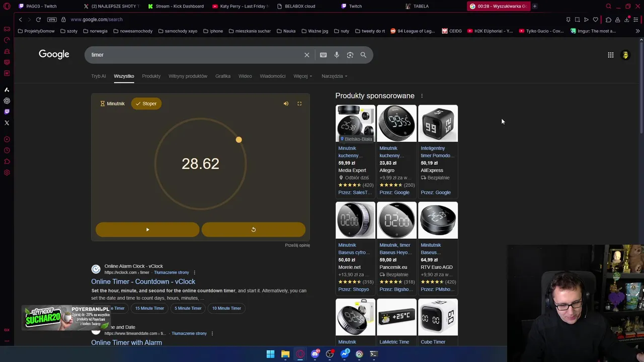This screenshot has height=362, width=644.
Task: Open the Google logo homepage link
Action: [x=54, y=54]
